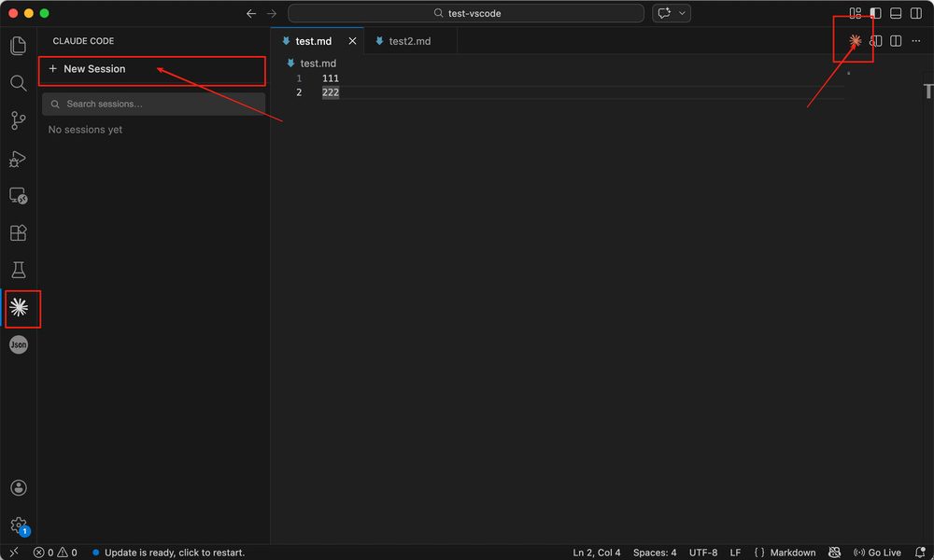Open the Testing flask view

tap(18, 271)
